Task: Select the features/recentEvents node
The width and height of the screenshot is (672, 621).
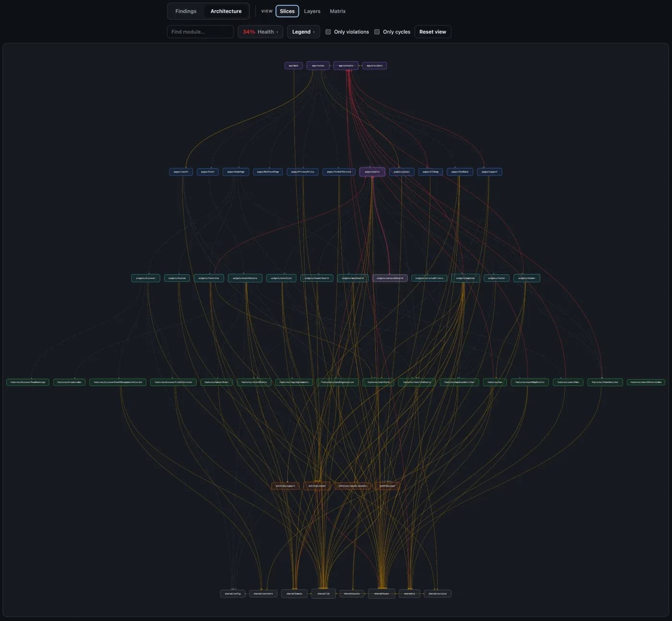Action: click(x=254, y=382)
